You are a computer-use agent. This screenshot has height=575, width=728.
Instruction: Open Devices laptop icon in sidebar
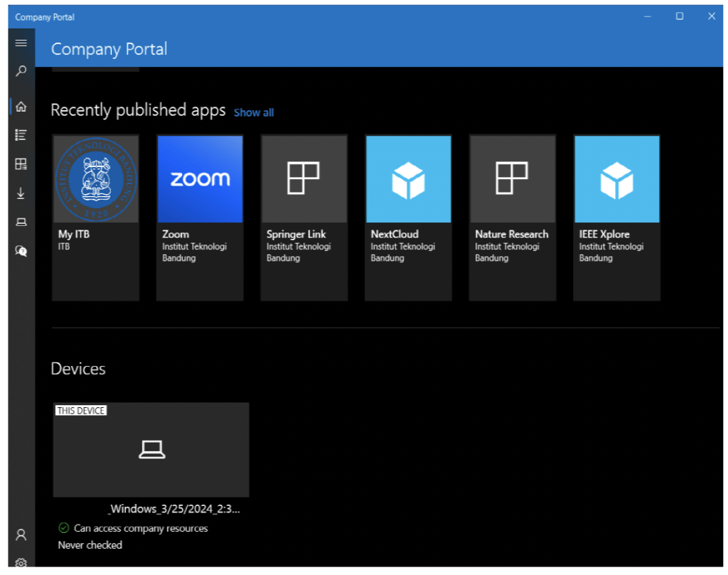pos(21,222)
